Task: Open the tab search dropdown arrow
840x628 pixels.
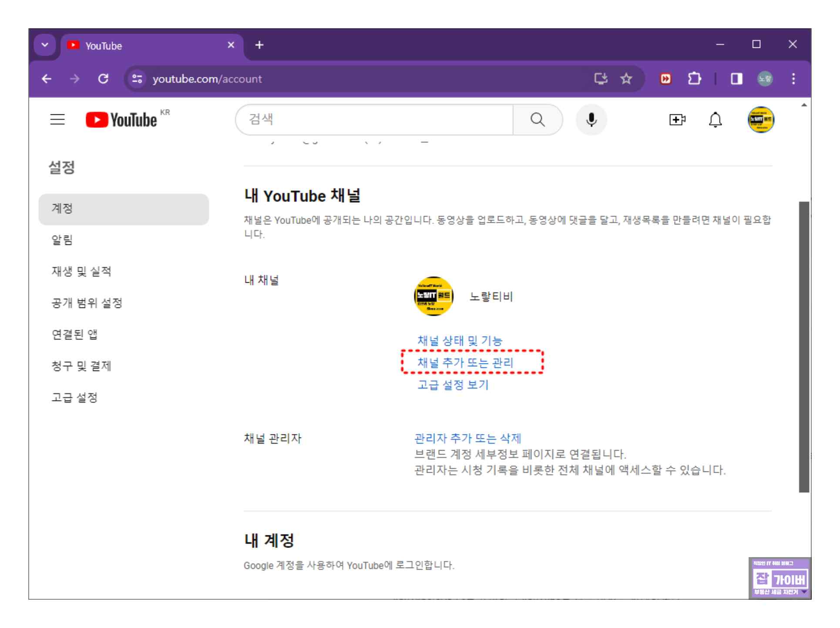Action: 45,45
